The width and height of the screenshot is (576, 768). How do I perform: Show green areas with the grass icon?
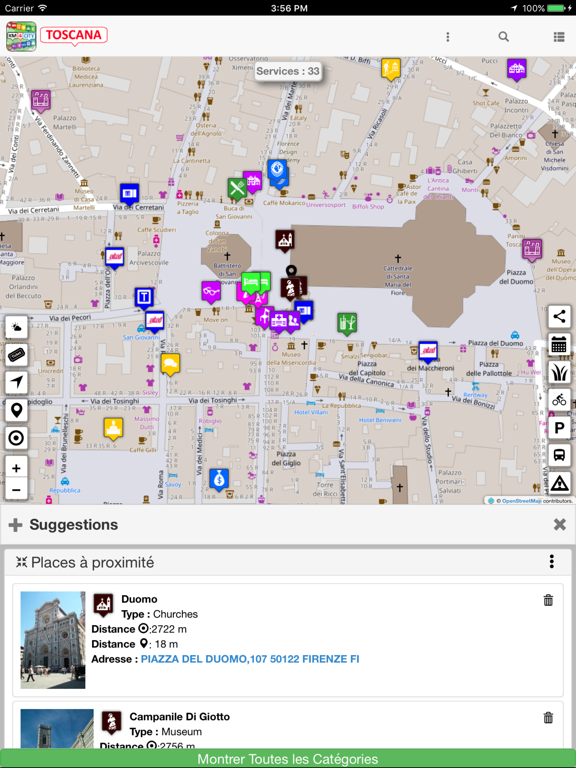point(559,372)
